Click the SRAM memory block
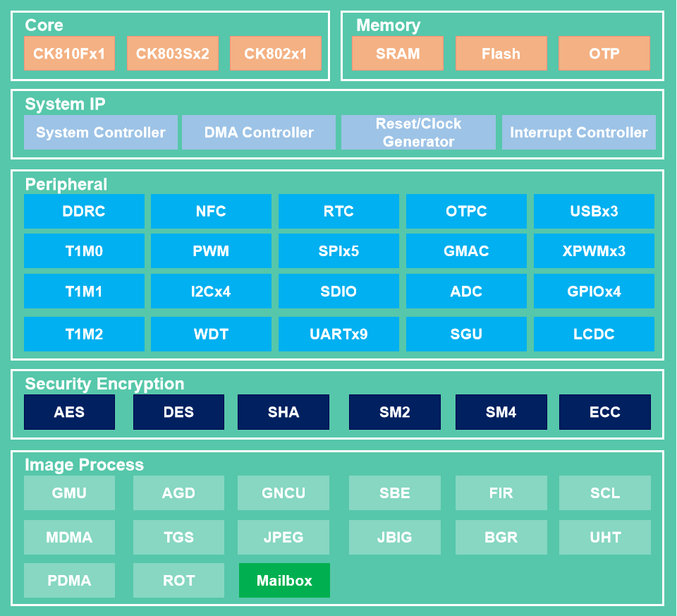The height and width of the screenshot is (616, 677). 398,54
